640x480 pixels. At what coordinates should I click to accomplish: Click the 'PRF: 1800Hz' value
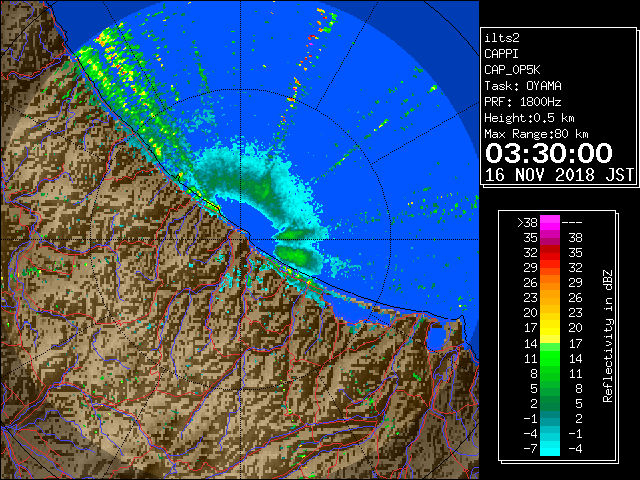[x=523, y=102]
